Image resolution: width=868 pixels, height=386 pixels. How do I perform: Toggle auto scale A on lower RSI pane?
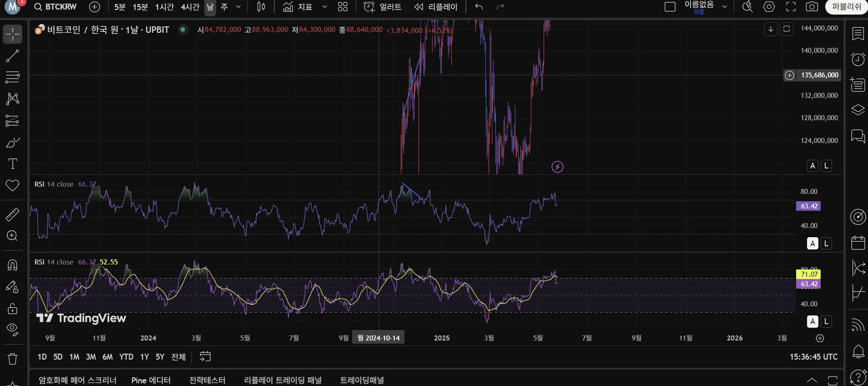812,322
